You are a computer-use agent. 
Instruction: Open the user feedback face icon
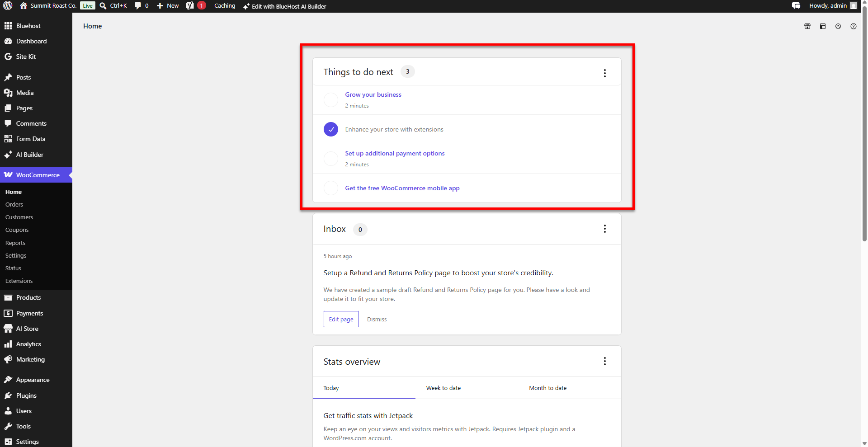click(838, 26)
